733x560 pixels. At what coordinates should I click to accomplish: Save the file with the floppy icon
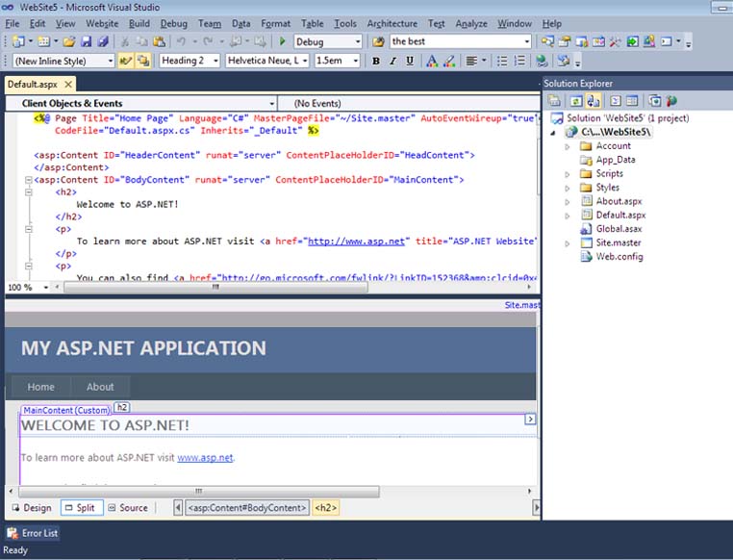click(x=86, y=41)
